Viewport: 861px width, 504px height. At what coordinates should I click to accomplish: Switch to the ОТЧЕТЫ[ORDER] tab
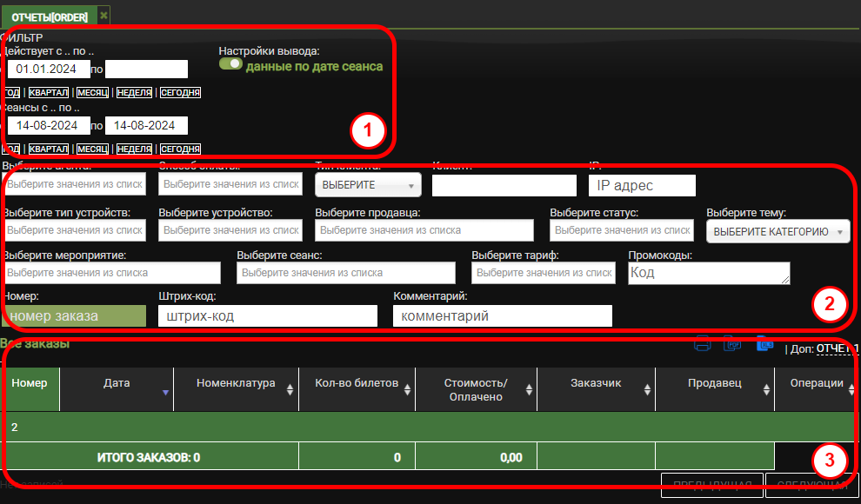[50, 17]
